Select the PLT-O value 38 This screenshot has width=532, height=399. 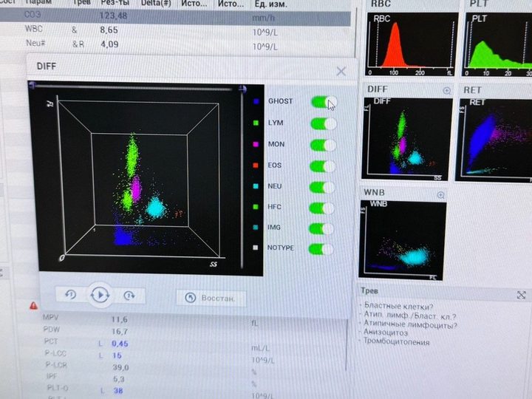tap(118, 391)
